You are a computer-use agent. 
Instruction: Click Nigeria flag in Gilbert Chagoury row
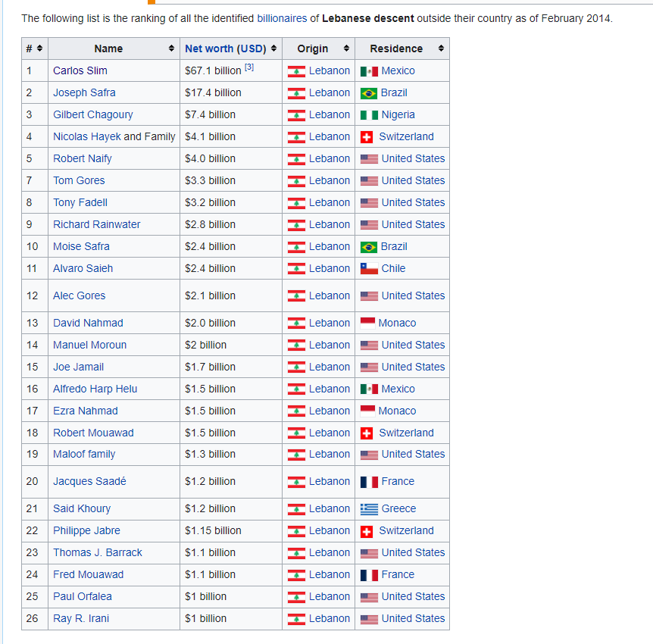(369, 115)
